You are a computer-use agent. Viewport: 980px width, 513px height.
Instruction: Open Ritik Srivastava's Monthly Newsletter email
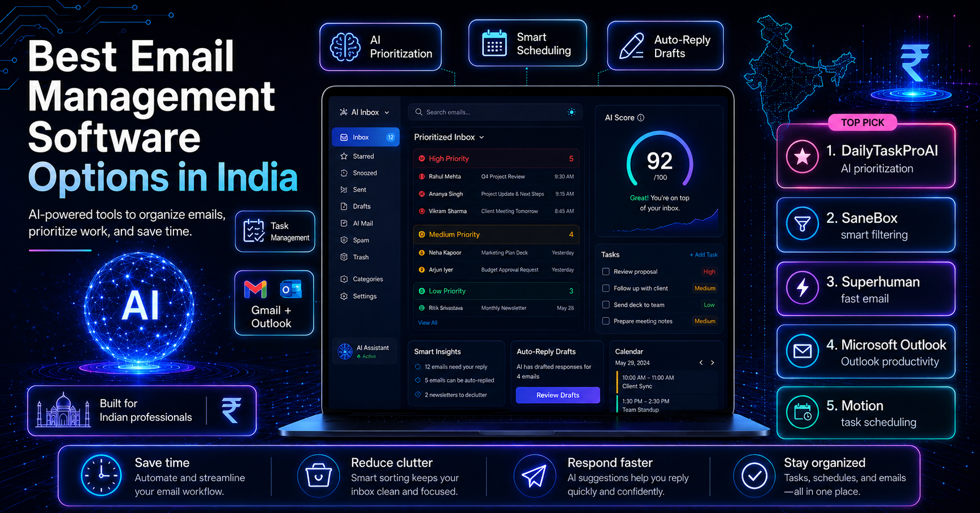496,308
